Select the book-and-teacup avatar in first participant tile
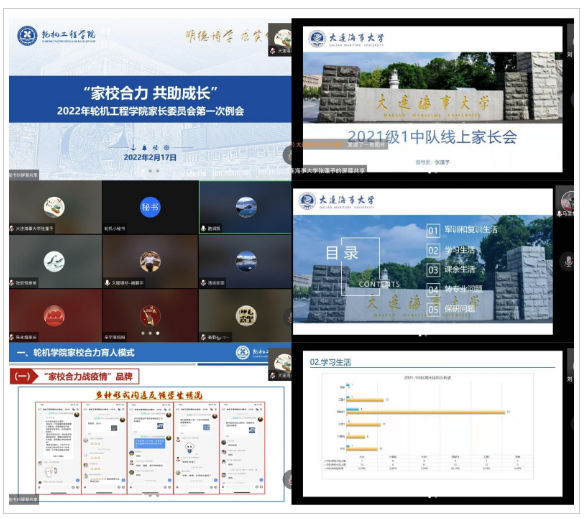The image size is (584, 518). (x=54, y=207)
